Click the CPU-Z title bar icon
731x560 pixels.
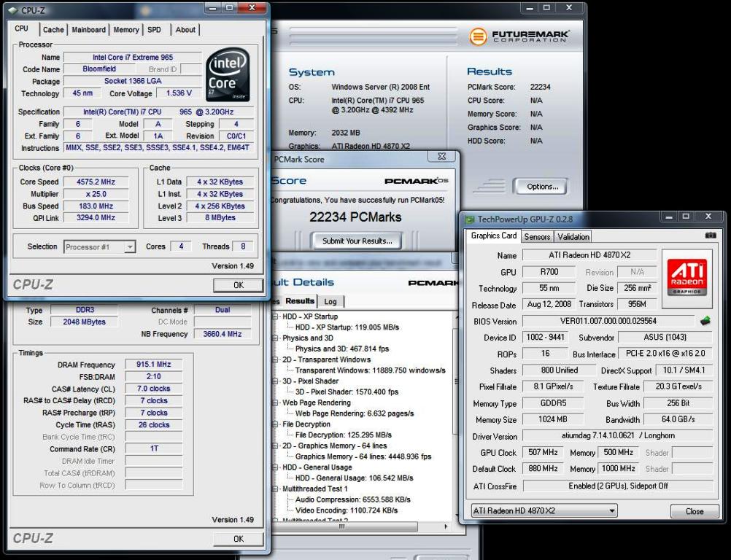[x=12, y=9]
